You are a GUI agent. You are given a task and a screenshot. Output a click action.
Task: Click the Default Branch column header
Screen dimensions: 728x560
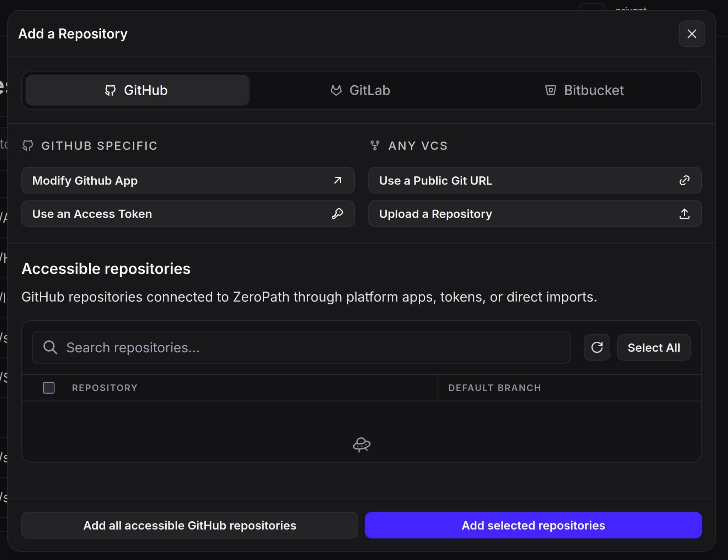click(x=494, y=388)
